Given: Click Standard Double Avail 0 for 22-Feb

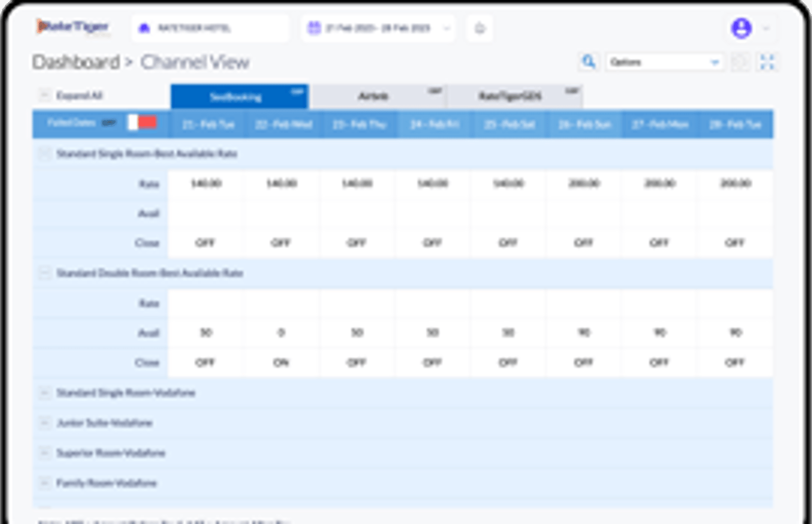Looking at the screenshot, I should (281, 333).
